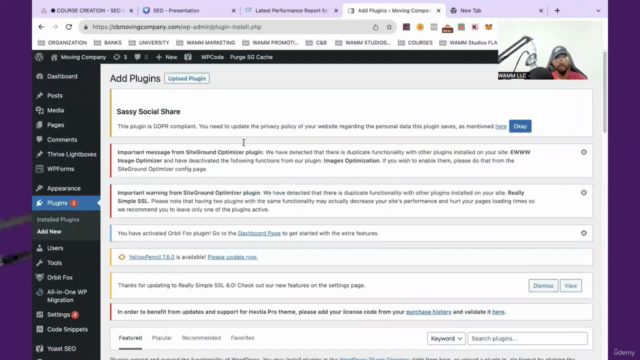Open All-in-One WP Migration menu

pyautogui.click(x=66, y=296)
